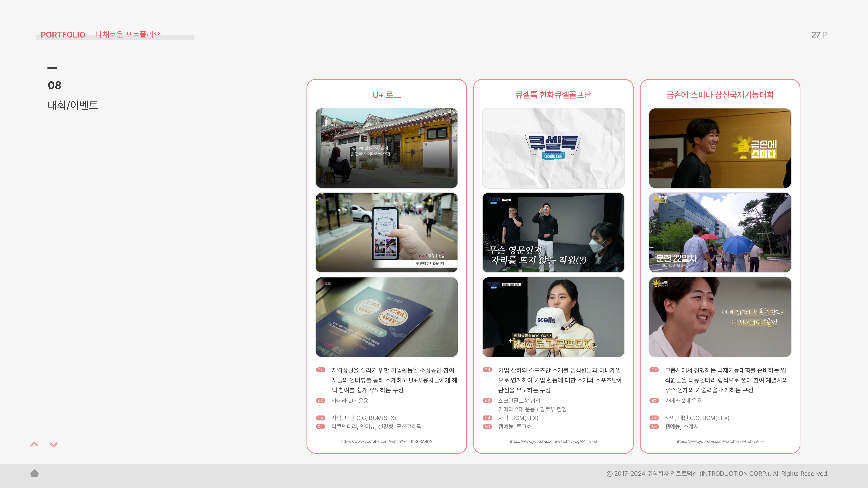Click the 큐셀톡 한화큐셀골프단 card title

pyautogui.click(x=553, y=95)
